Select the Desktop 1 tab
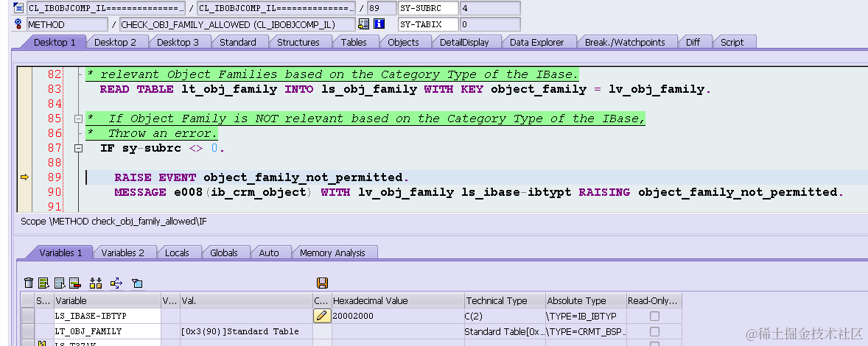Viewport: 868px width, 346px height. [x=55, y=42]
